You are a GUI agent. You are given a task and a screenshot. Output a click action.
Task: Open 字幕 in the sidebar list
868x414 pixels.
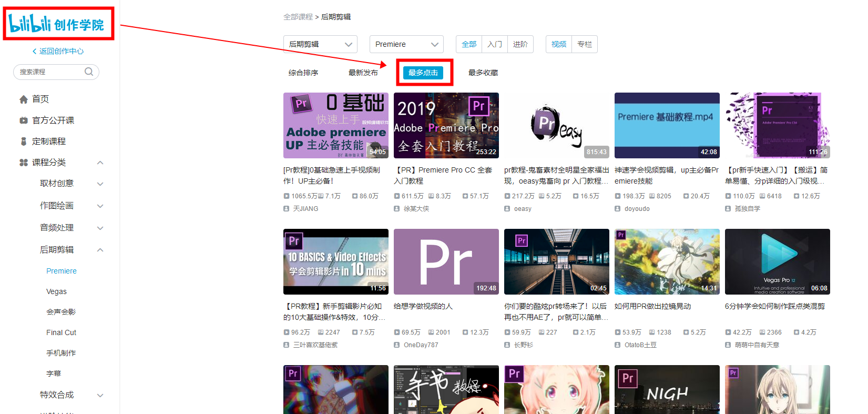(54, 373)
